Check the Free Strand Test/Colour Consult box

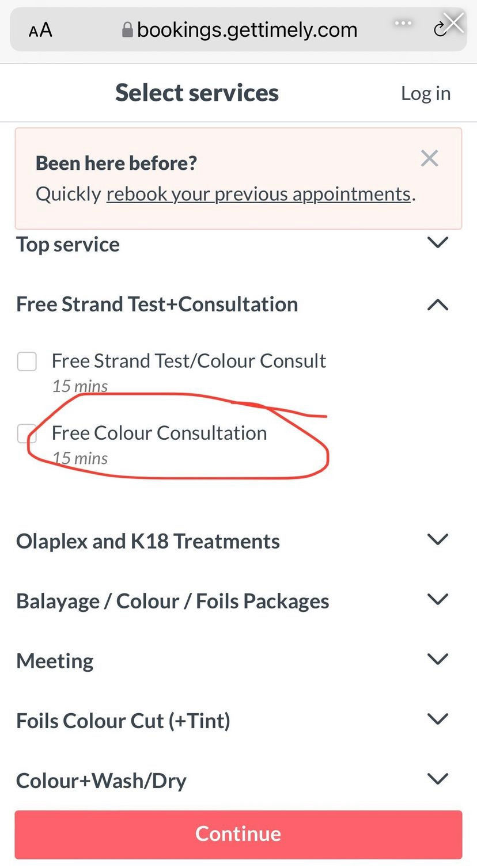27,361
